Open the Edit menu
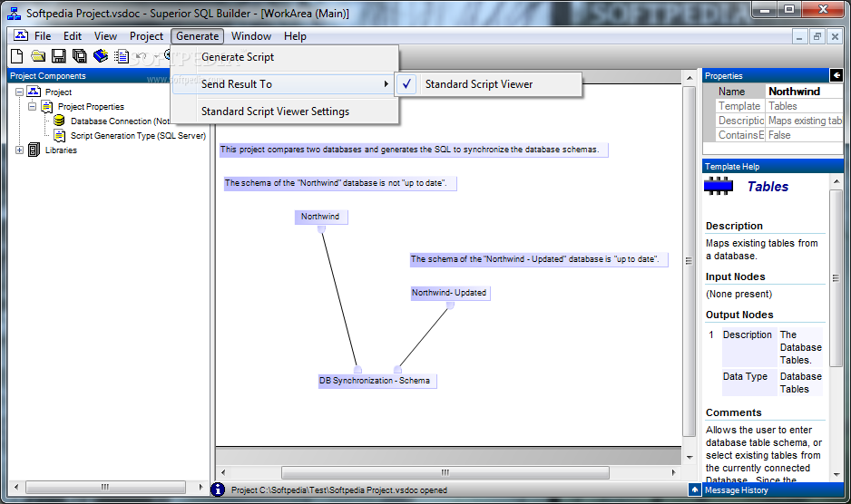This screenshot has height=504, width=851. click(73, 36)
